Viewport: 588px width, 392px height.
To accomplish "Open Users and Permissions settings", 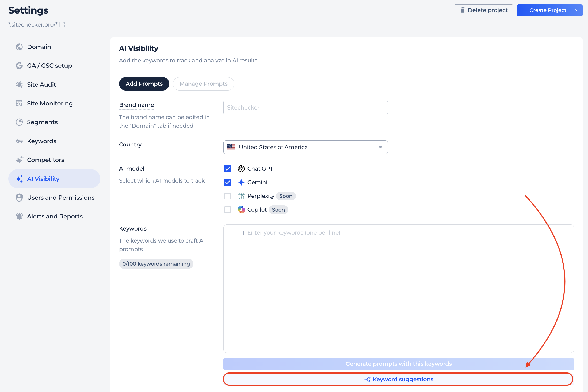I will coord(61,198).
